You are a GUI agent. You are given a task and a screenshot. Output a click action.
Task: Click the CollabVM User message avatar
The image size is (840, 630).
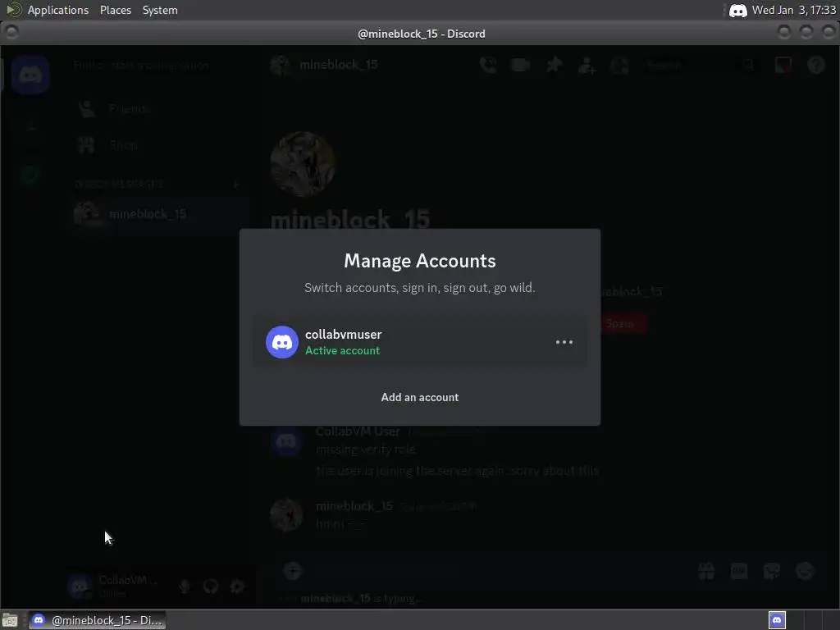click(286, 441)
